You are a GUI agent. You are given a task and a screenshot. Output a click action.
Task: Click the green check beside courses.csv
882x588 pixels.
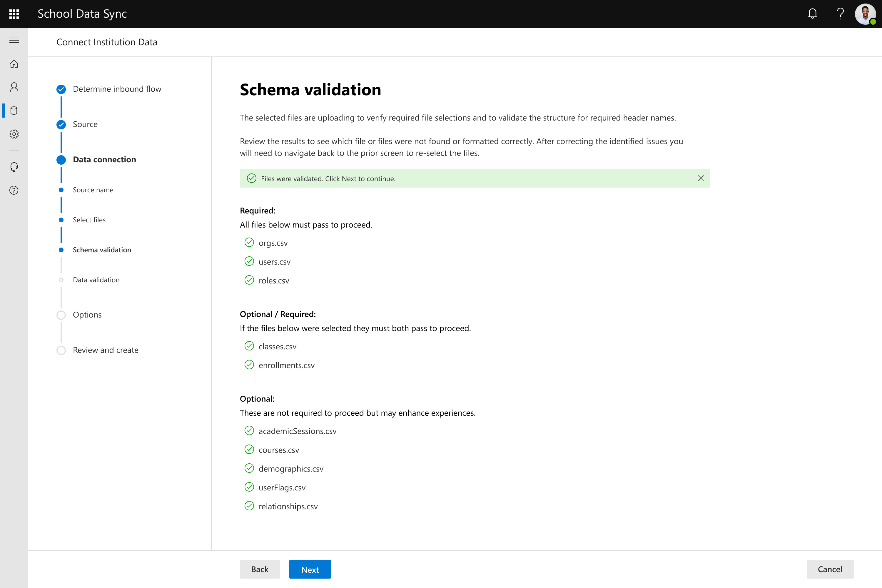249,449
